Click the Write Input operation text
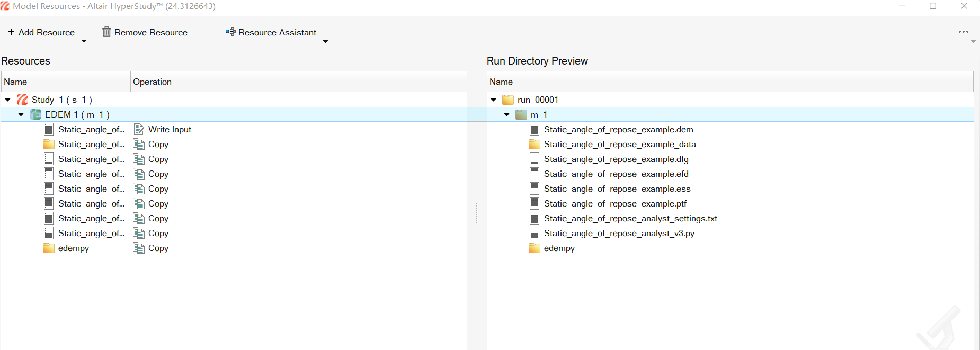Viewport: 980px width, 350px height. pos(170,129)
